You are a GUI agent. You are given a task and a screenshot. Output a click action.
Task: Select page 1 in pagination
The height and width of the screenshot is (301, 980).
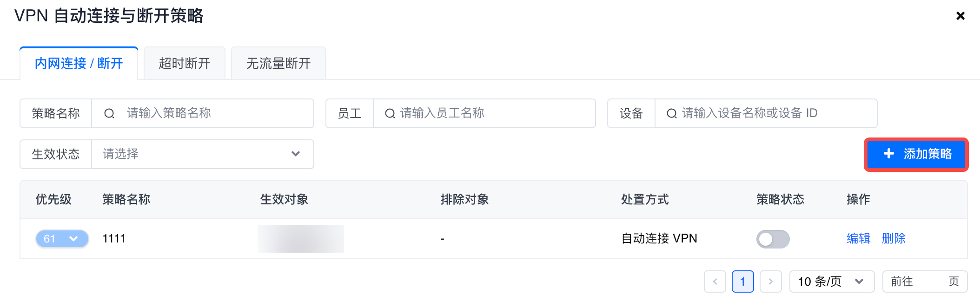742,281
